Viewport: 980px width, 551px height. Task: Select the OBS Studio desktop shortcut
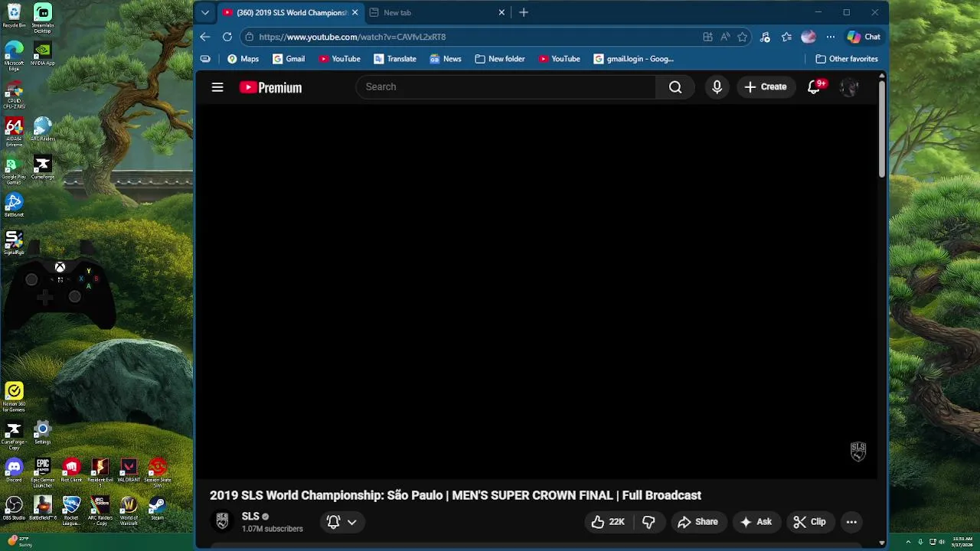[x=14, y=508]
